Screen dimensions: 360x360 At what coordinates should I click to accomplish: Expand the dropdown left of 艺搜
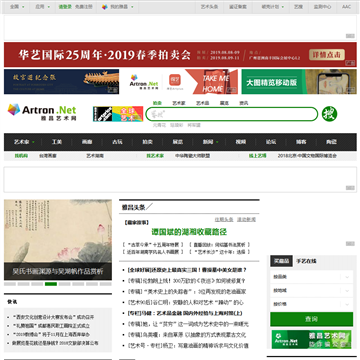(x=272, y=7)
